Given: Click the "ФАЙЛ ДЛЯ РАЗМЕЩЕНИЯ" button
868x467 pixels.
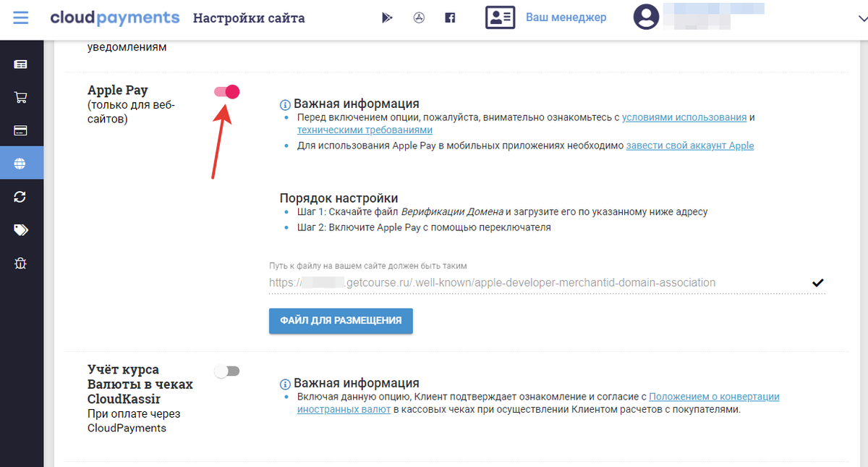Looking at the screenshot, I should [341, 320].
